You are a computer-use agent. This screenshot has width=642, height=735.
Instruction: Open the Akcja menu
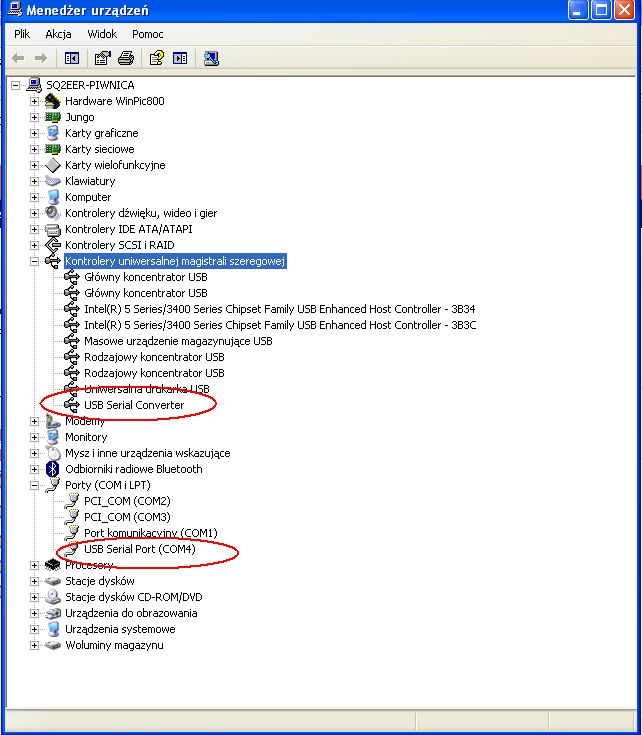click(x=58, y=34)
